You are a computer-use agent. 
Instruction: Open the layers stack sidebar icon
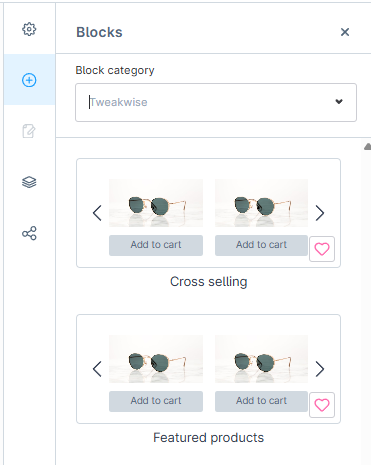[29, 182]
